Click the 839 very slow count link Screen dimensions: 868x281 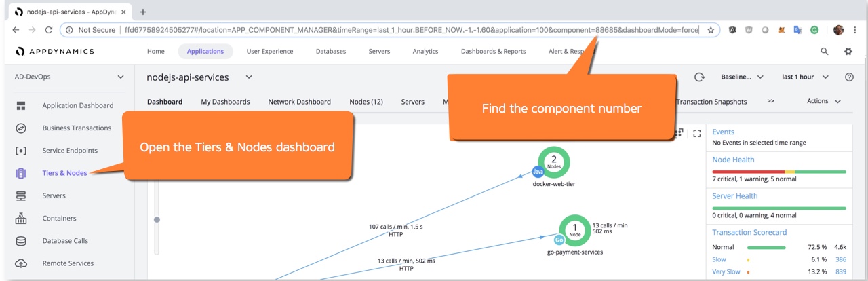[841, 271]
